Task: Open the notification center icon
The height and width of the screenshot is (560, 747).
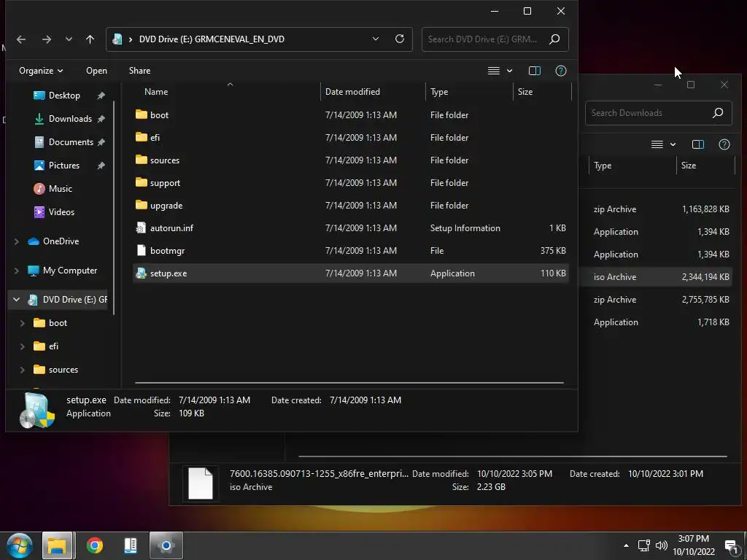Action: (x=731, y=545)
